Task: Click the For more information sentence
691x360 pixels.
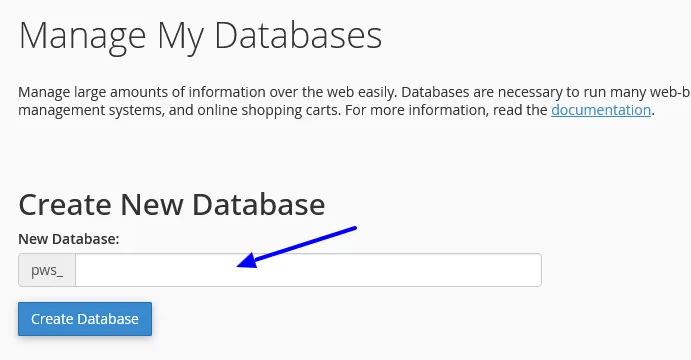Action: pos(500,110)
